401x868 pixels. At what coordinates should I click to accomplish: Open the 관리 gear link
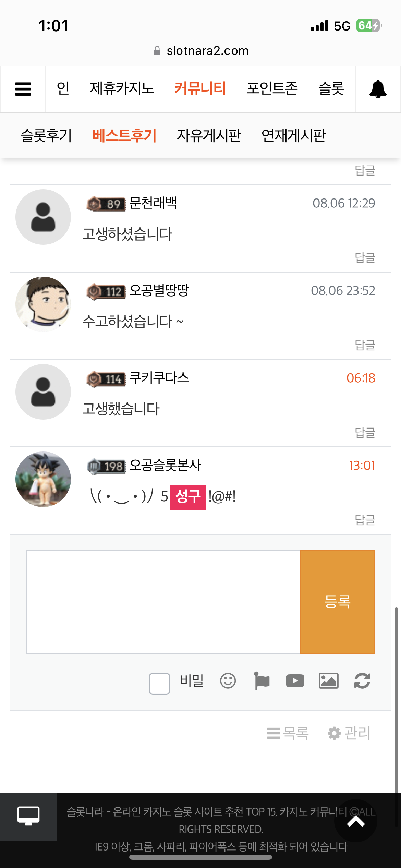tap(349, 733)
